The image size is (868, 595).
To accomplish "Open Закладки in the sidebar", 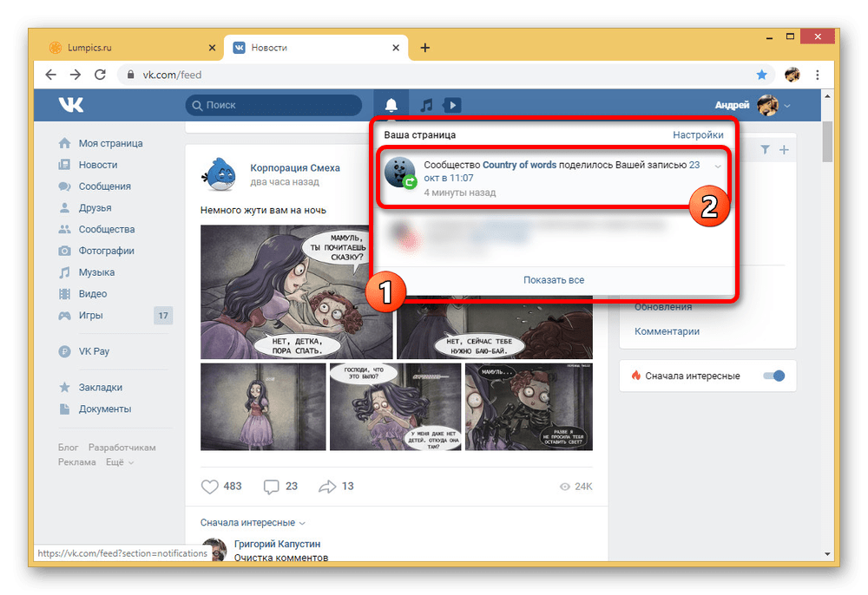I will 100,388.
